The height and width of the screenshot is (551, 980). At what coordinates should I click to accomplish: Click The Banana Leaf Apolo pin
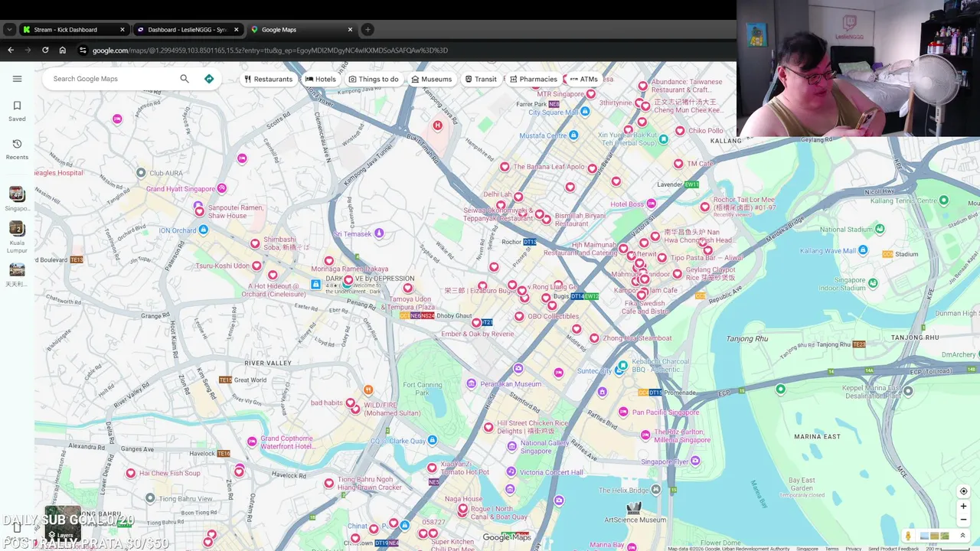(505, 167)
